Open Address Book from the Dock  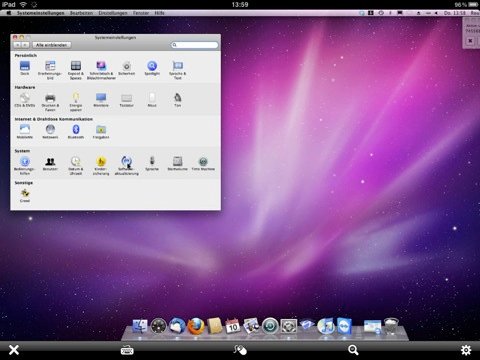tap(214, 326)
